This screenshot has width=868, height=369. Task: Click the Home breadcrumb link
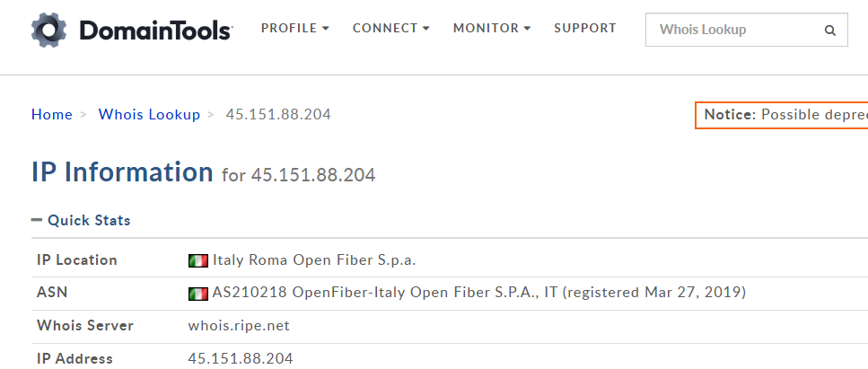[51, 114]
